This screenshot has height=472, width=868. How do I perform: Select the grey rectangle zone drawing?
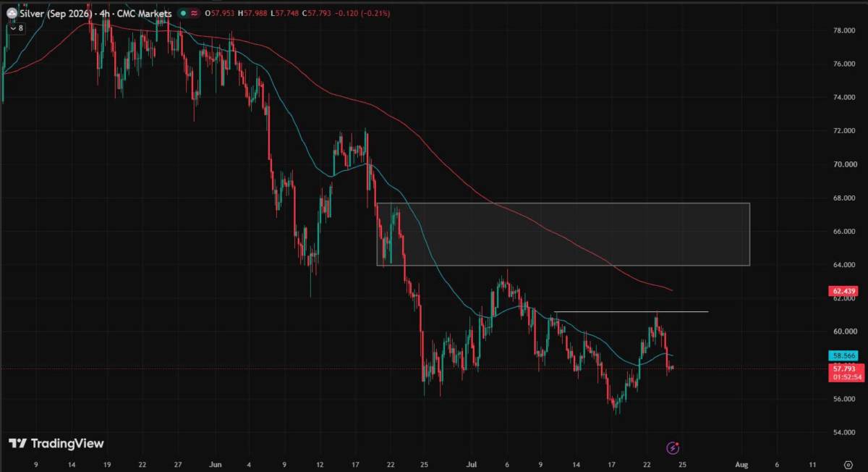click(563, 234)
